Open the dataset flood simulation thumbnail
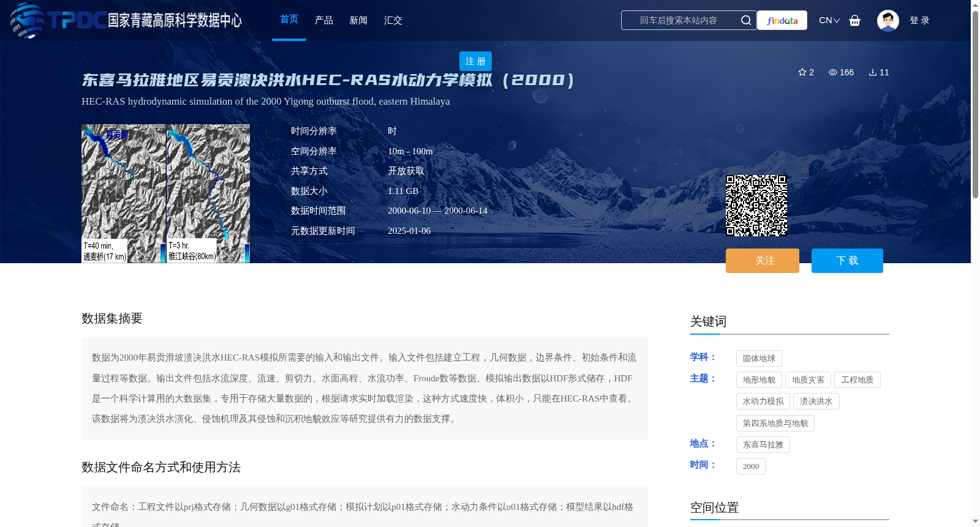This screenshot has width=980, height=527. point(165,193)
